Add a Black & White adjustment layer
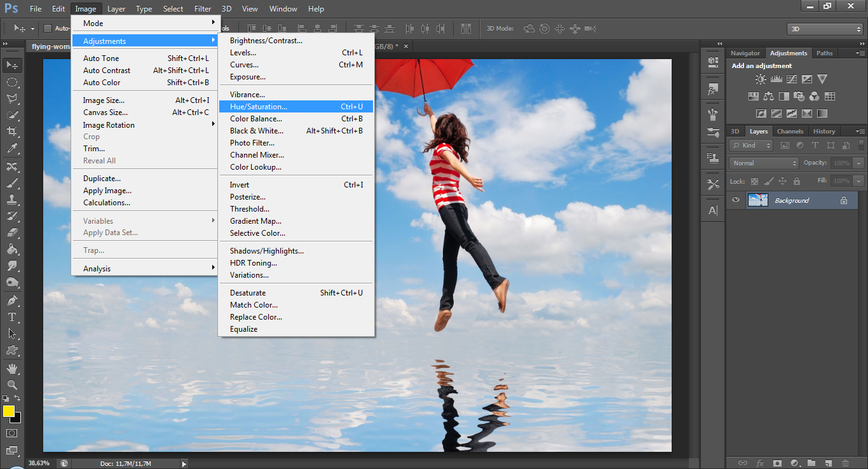Image resolution: width=868 pixels, height=469 pixels. 784,96
